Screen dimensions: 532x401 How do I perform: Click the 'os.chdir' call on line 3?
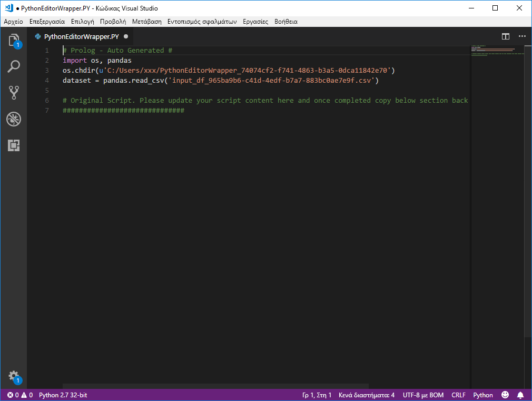78,70
